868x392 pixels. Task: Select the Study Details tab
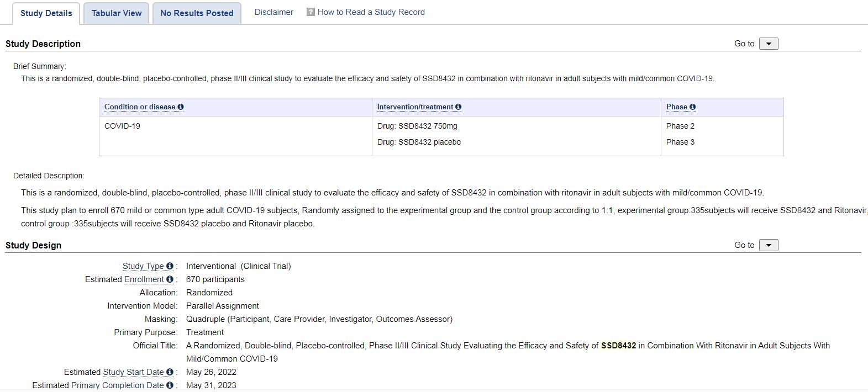click(46, 13)
